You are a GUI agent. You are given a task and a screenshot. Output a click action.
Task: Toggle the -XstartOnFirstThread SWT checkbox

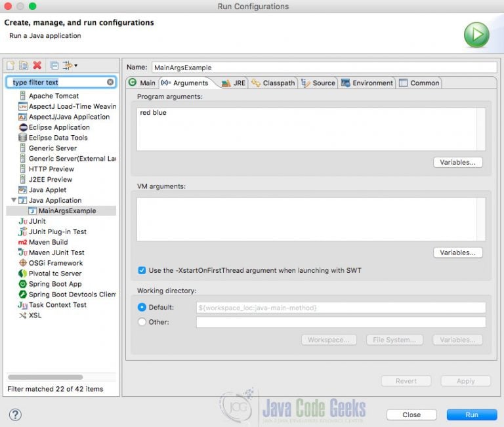click(x=142, y=270)
